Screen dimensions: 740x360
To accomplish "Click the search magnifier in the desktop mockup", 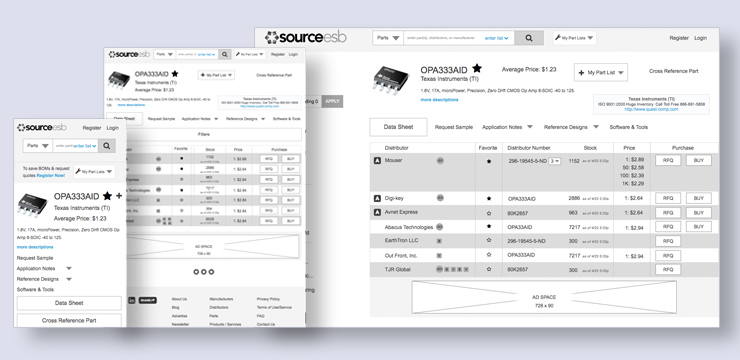I will (529, 38).
